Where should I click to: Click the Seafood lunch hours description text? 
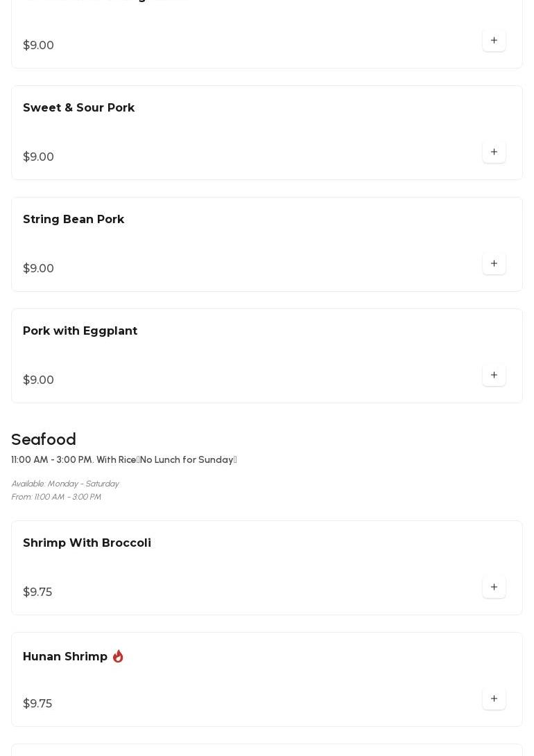pyautogui.click(x=124, y=460)
